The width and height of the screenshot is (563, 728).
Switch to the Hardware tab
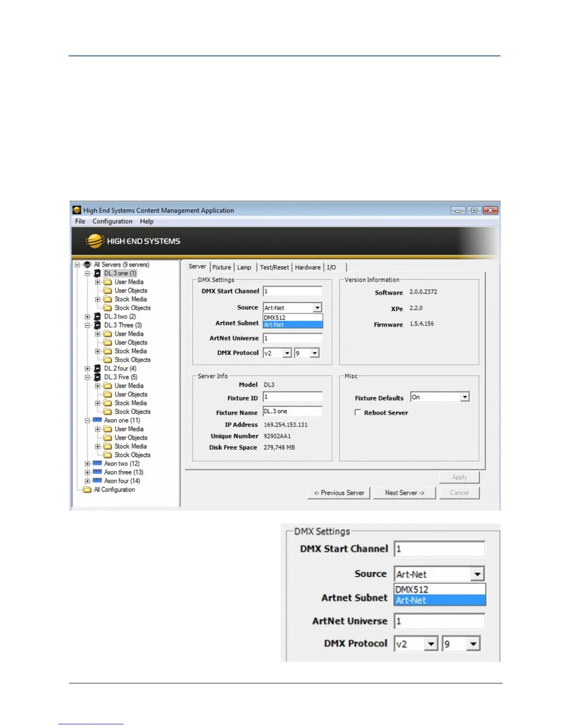pyautogui.click(x=308, y=267)
